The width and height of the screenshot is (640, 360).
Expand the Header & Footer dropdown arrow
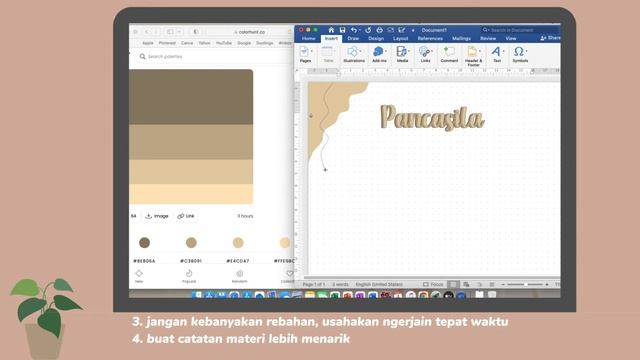[480, 51]
